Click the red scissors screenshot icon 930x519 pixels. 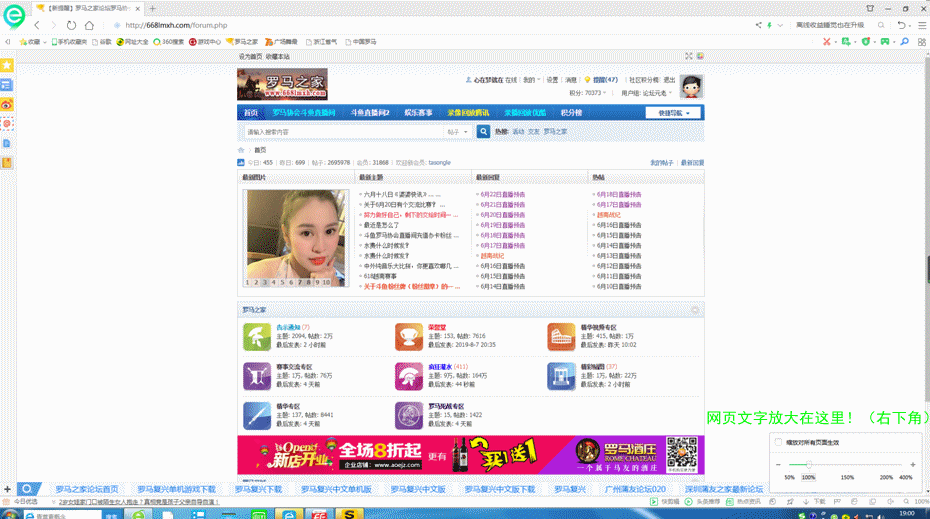tap(826, 42)
